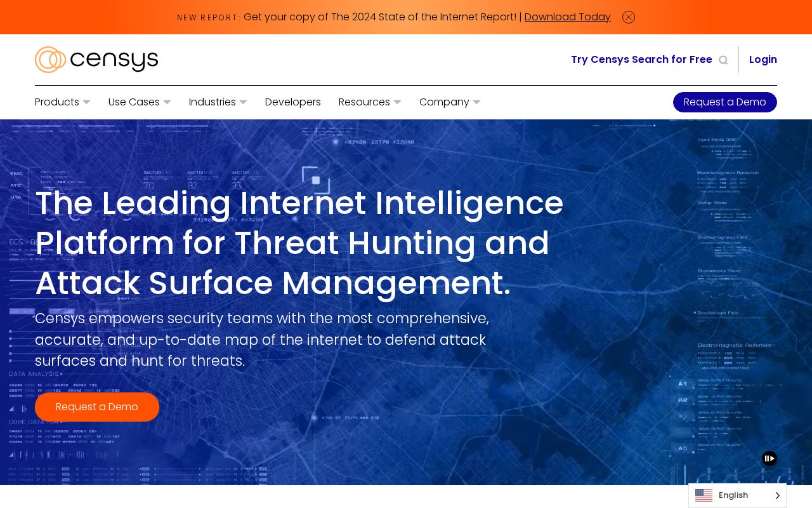The image size is (812, 508).
Task: Click the language selector chevron arrow
Action: tap(778, 495)
